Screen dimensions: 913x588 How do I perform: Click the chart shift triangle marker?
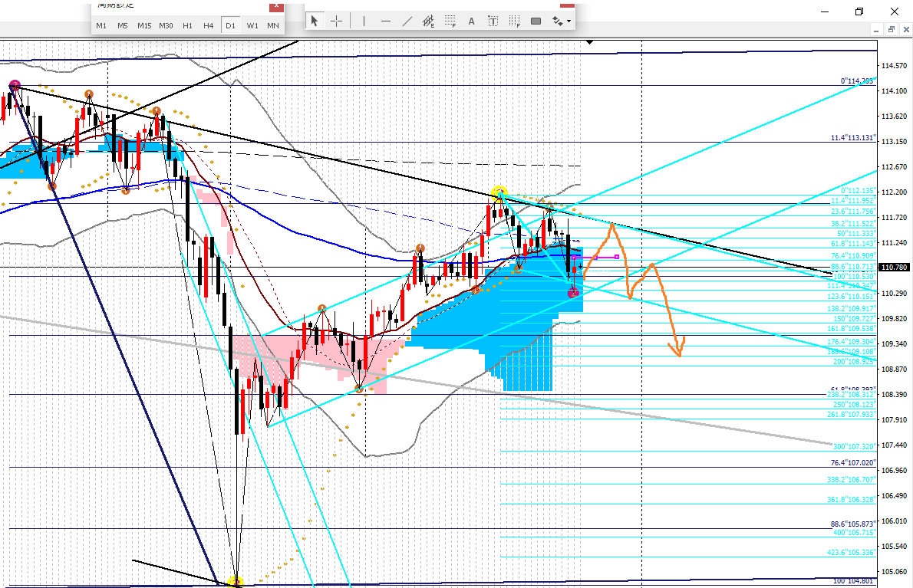pyautogui.click(x=588, y=43)
